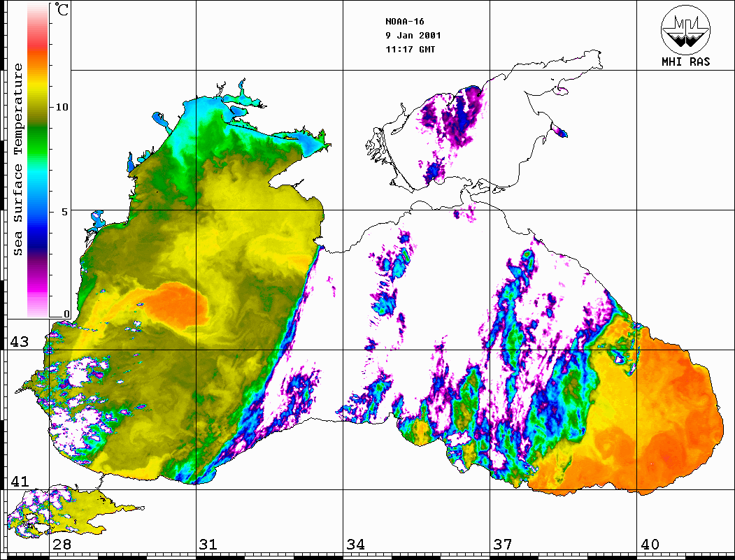Screen dimensions: 735x560
Task: Click the '5' tick on temperature scale
Action: pos(65,212)
